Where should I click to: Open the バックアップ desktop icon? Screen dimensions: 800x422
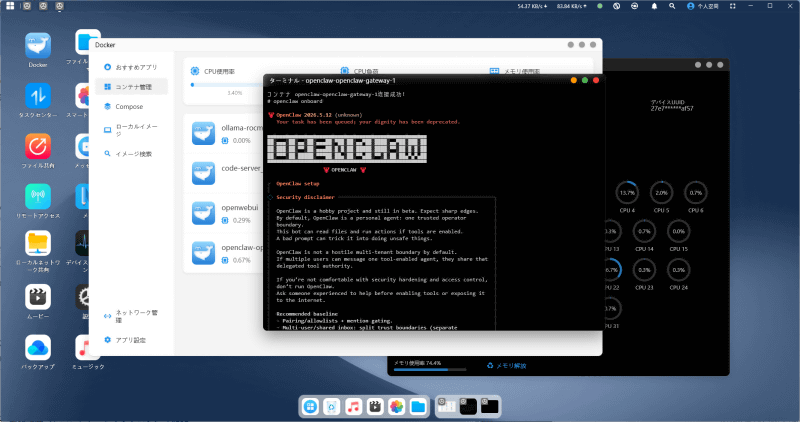click(x=38, y=347)
